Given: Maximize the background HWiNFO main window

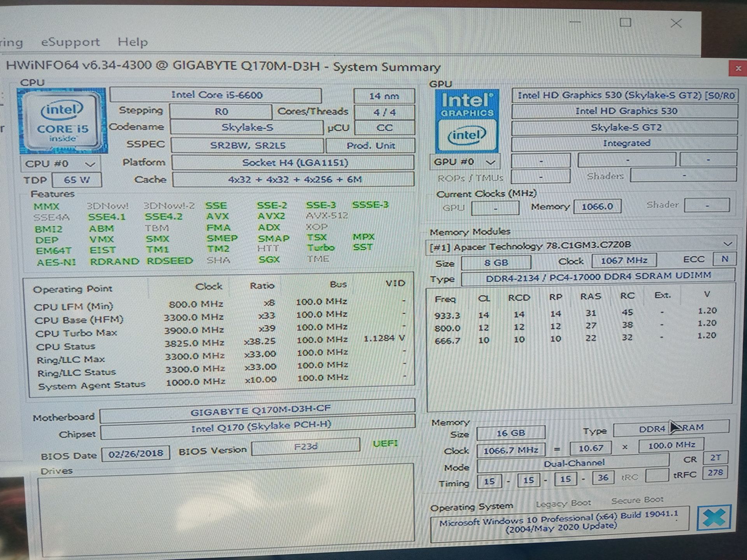Looking at the screenshot, I should pos(625,23).
